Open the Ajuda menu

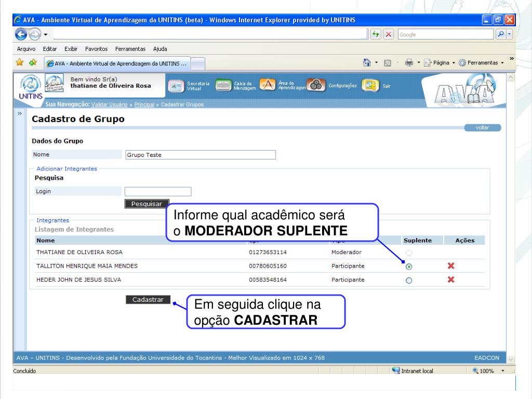pos(160,49)
